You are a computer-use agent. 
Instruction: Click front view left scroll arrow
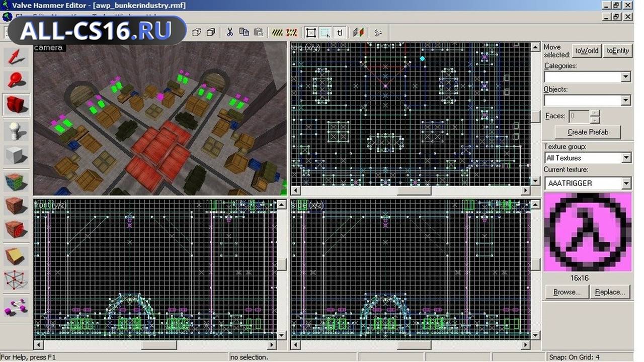pyautogui.click(x=38, y=345)
